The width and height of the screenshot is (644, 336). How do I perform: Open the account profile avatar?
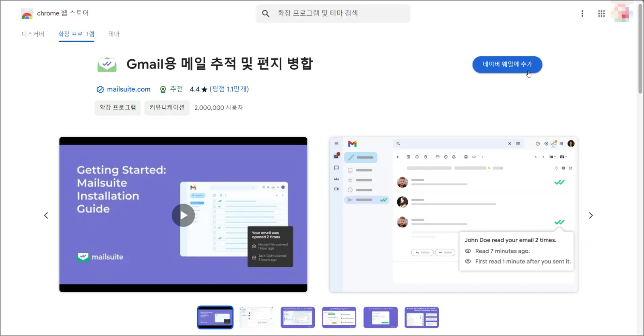pyautogui.click(x=621, y=12)
